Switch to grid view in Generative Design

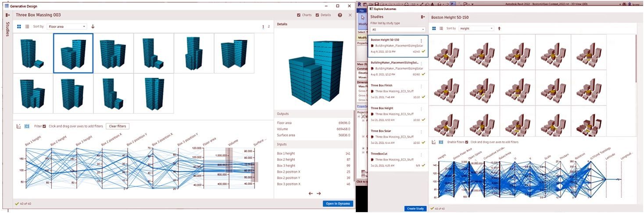19,26
